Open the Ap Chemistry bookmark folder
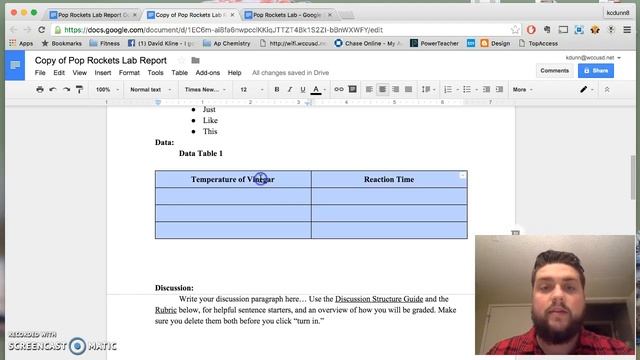The height and width of the screenshot is (360, 640). pos(227,43)
